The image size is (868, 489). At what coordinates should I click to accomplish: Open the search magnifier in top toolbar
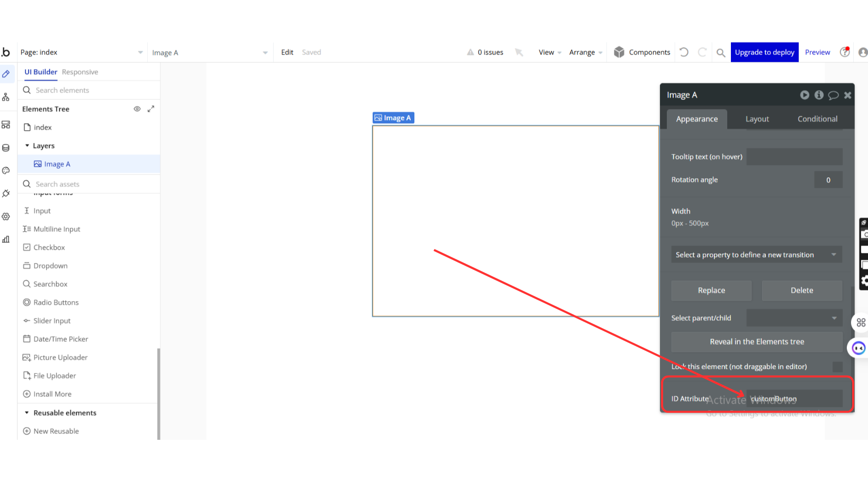[x=721, y=52]
